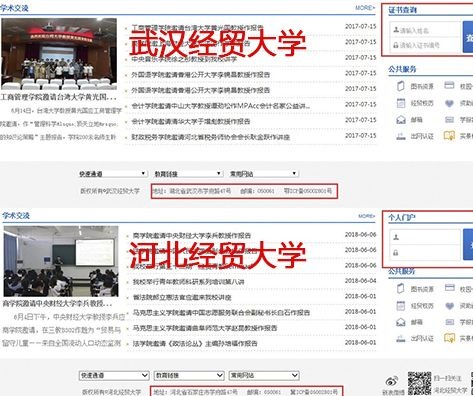The image size is (473, 396).
Task: Open 我校举行青年教师科研系列培训第八讲 news link
Action: [x=188, y=282]
